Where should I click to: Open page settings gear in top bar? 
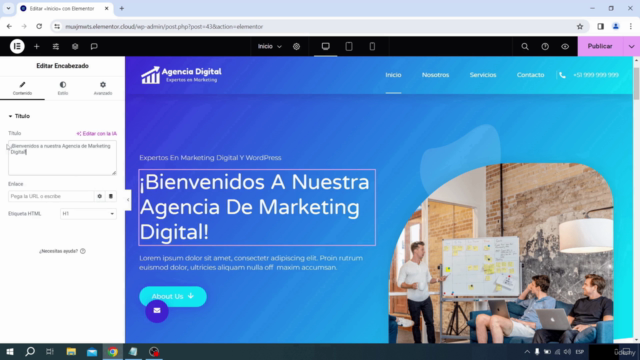coord(296,47)
